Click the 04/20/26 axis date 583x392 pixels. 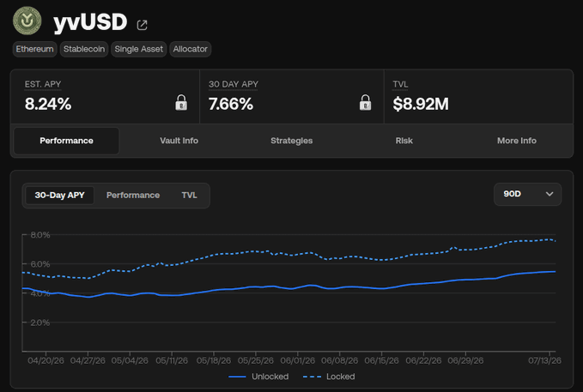(x=46, y=360)
